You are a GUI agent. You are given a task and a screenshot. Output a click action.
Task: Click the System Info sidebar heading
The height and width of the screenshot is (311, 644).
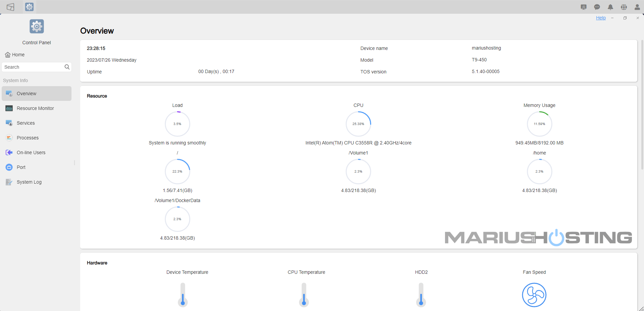15,80
